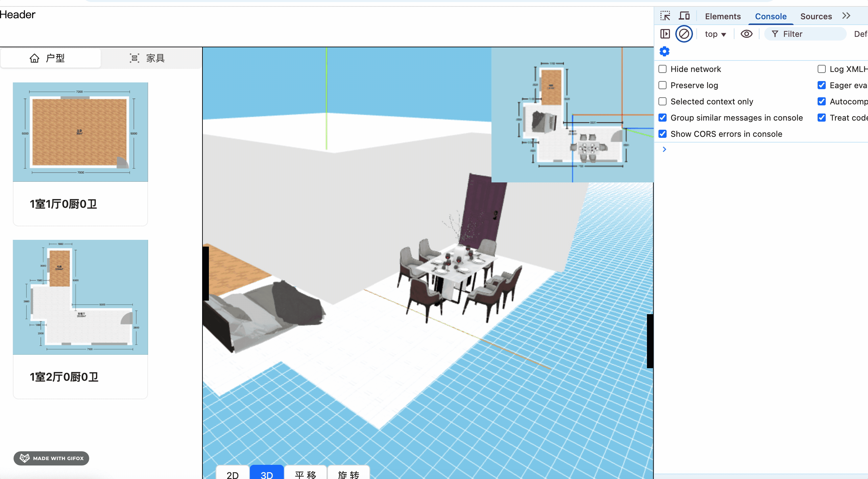The image size is (868, 479).
Task: Enable the Preserve log checkbox
Action: 662,85
